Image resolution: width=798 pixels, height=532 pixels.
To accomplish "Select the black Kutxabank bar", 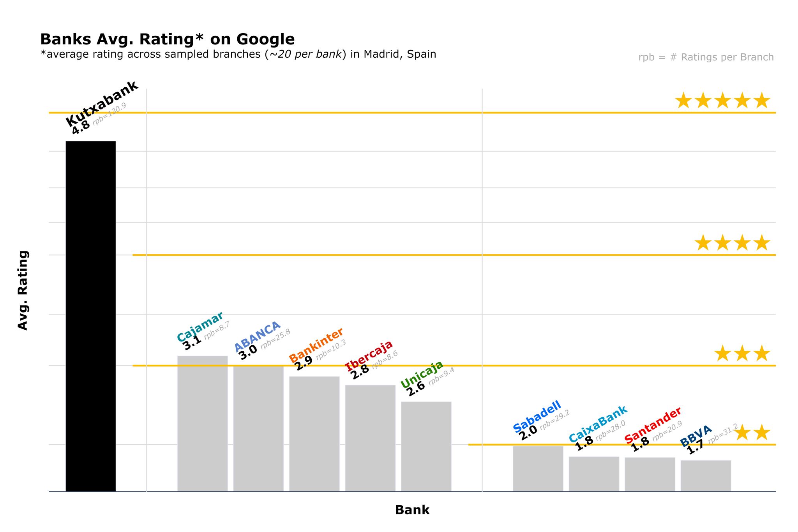I will coord(90,316).
